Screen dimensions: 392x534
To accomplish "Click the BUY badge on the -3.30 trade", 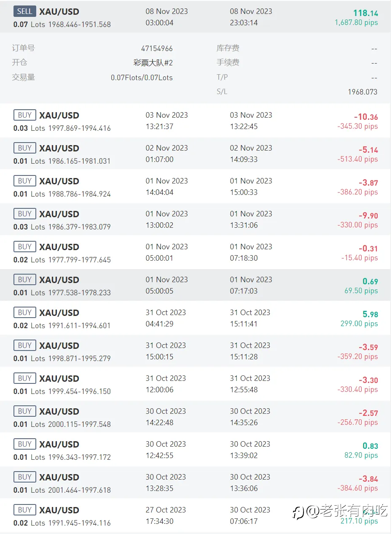I will [25, 378].
